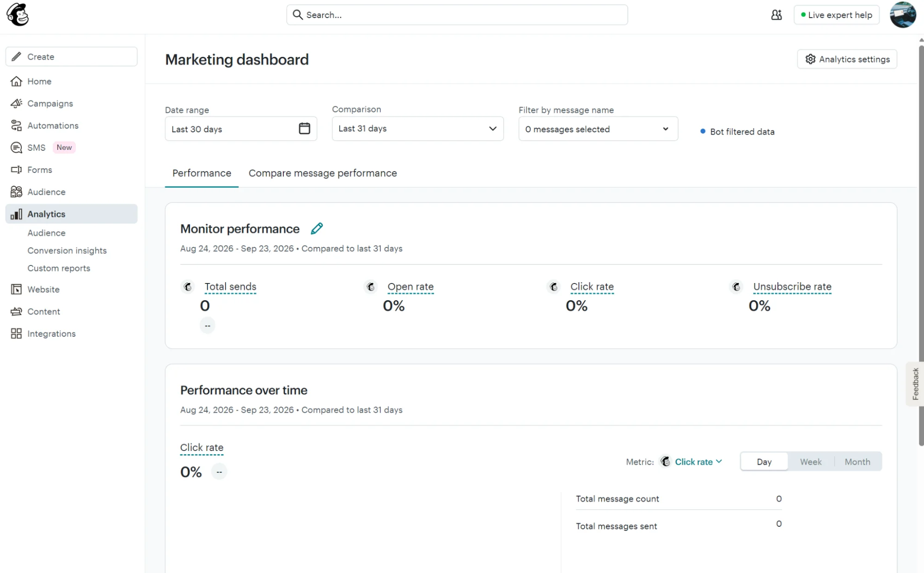The image size is (924, 573).
Task: Click the Create pencil icon
Action: [x=16, y=56]
